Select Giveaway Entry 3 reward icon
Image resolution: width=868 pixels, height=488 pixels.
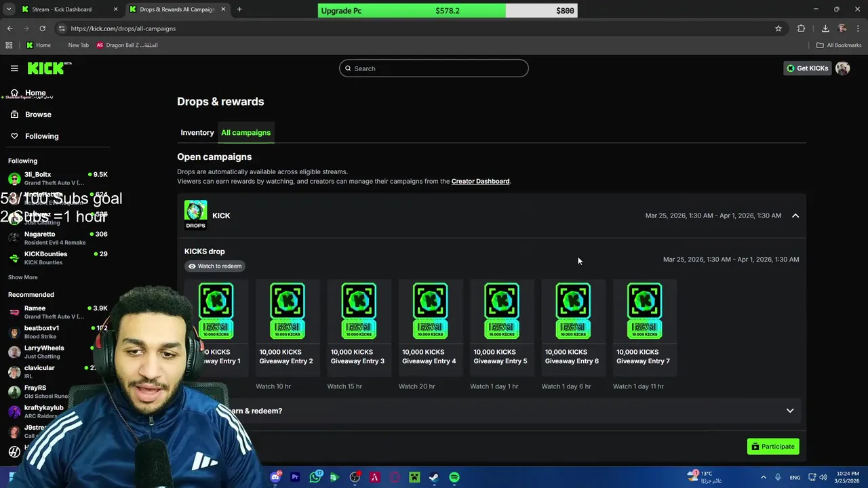tap(359, 311)
